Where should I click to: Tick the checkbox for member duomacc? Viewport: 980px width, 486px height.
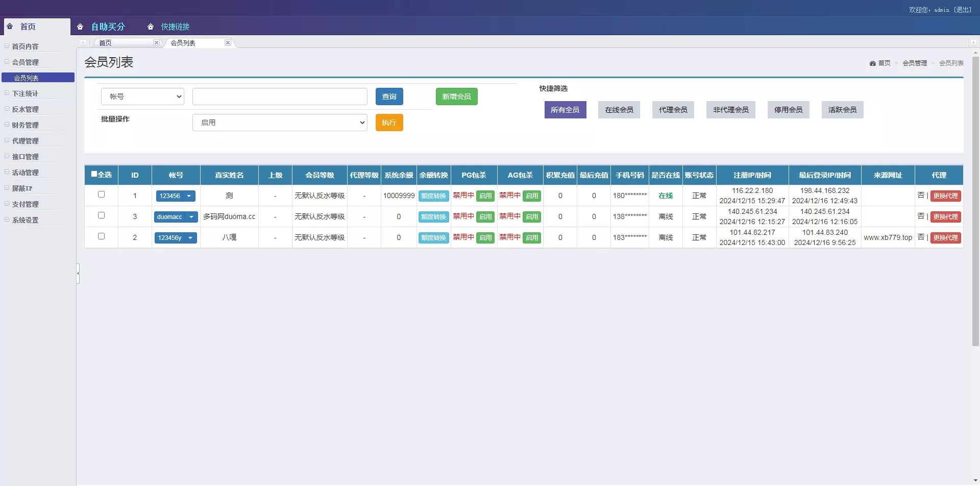pyautogui.click(x=101, y=215)
